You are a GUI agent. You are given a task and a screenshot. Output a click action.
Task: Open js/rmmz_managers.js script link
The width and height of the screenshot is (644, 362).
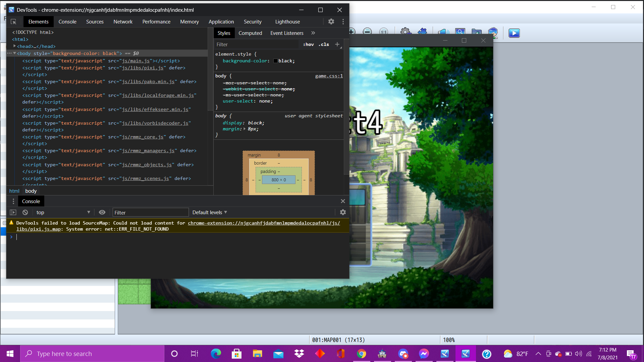[148, 150]
